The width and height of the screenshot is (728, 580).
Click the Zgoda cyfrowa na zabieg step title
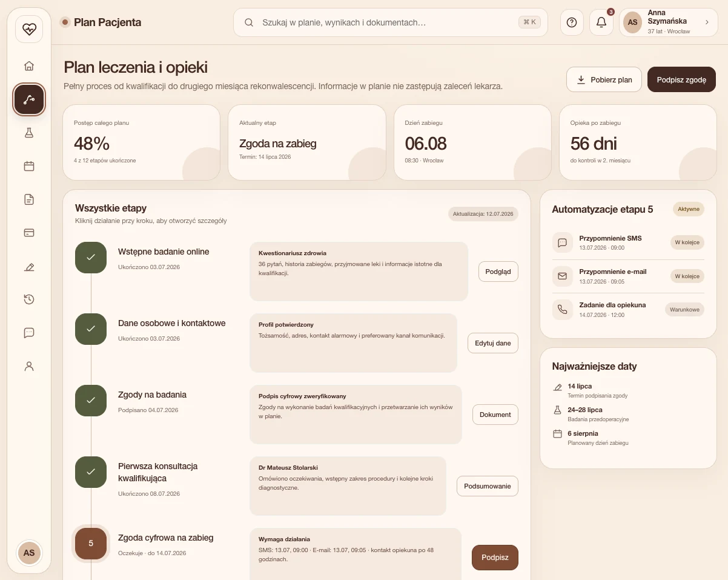point(166,538)
